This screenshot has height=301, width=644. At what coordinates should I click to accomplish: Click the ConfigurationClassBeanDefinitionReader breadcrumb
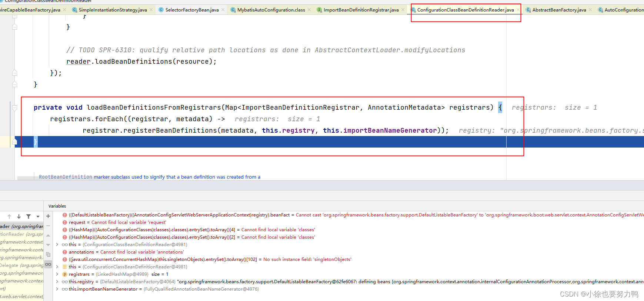click(x=48, y=1)
